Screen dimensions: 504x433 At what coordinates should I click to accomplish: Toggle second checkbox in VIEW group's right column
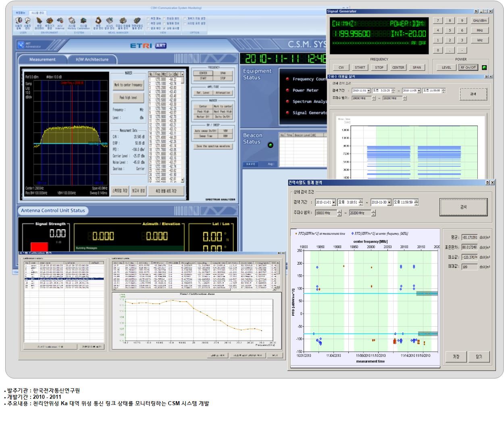coord(165,23)
